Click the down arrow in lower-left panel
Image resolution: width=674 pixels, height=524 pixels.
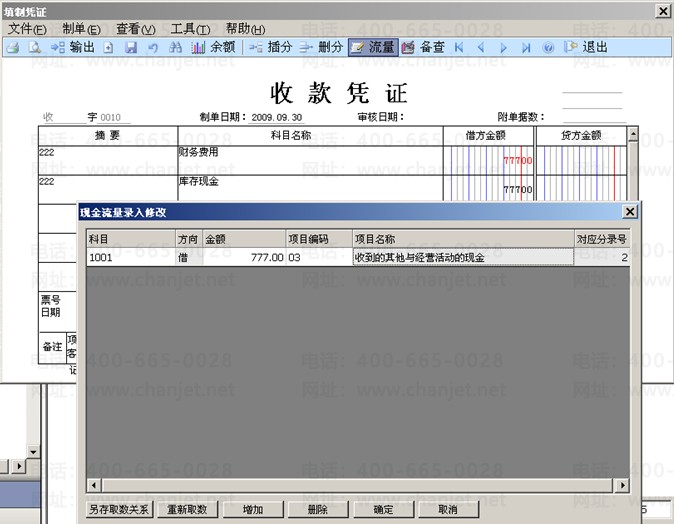pos(33,452)
